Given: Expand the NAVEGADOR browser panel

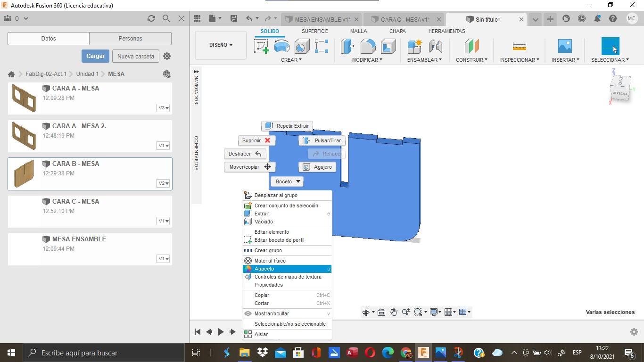Looking at the screenshot, I should tap(196, 72).
